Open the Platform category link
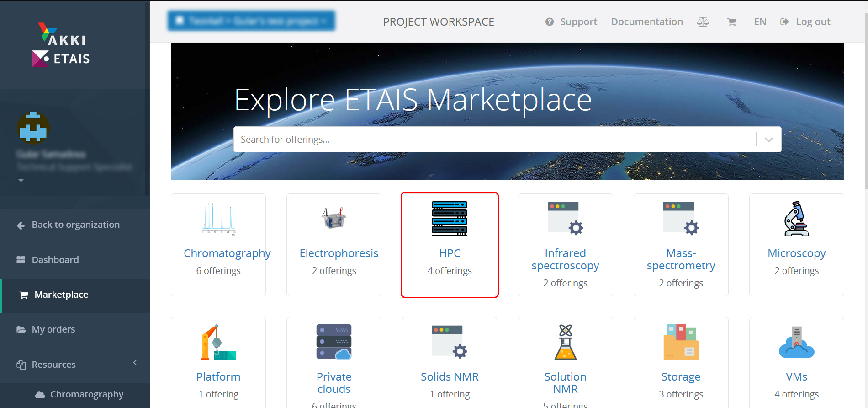868x408 pixels. coord(218,377)
